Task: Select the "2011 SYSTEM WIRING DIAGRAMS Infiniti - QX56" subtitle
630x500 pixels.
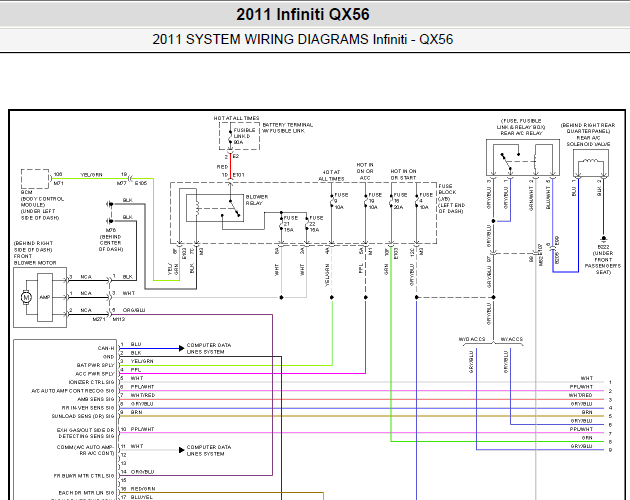Action: [x=303, y=39]
